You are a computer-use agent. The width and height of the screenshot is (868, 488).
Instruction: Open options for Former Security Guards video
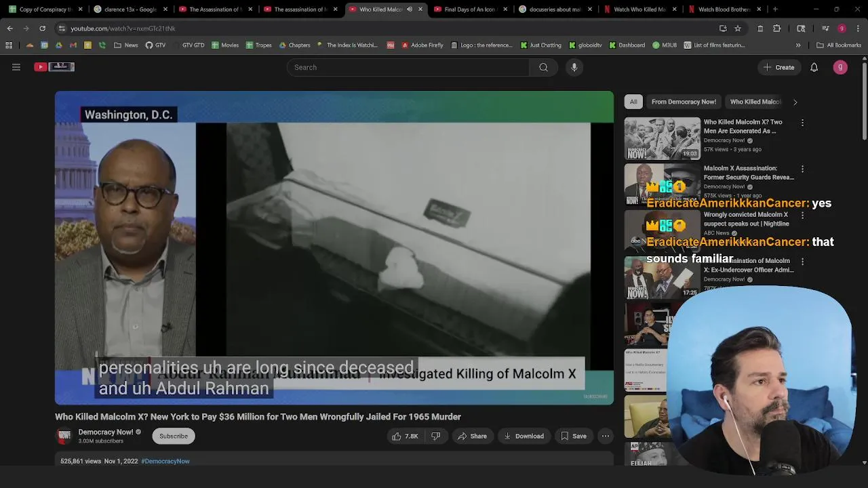tap(802, 169)
